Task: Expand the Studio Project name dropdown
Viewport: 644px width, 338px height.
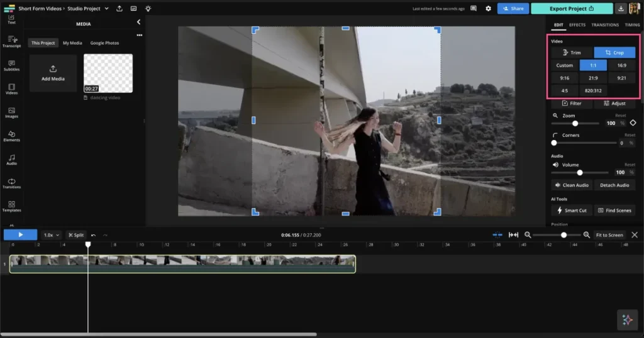Action: pos(106,9)
